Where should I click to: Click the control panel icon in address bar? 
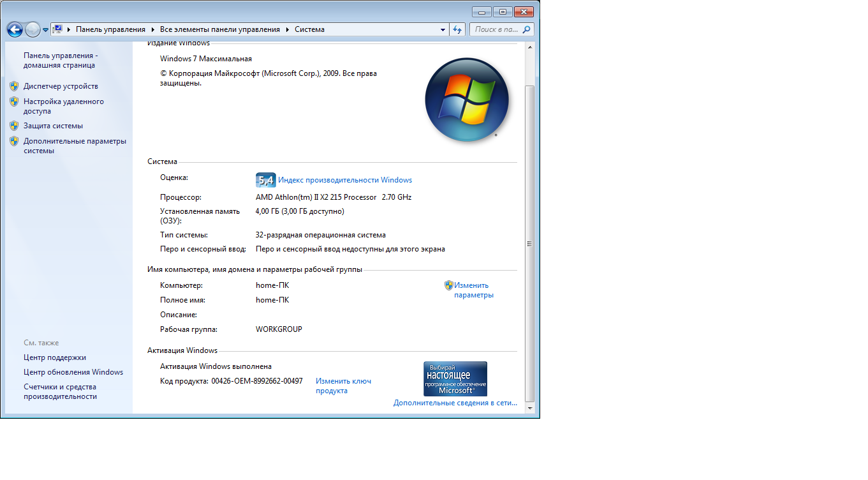(x=57, y=29)
